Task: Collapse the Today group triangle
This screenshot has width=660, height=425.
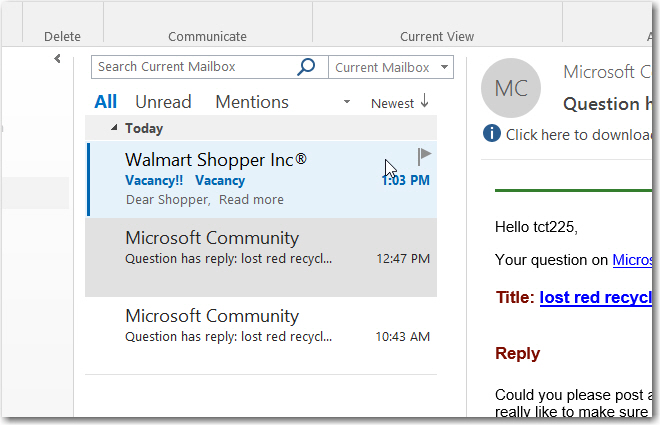Action: pyautogui.click(x=114, y=128)
